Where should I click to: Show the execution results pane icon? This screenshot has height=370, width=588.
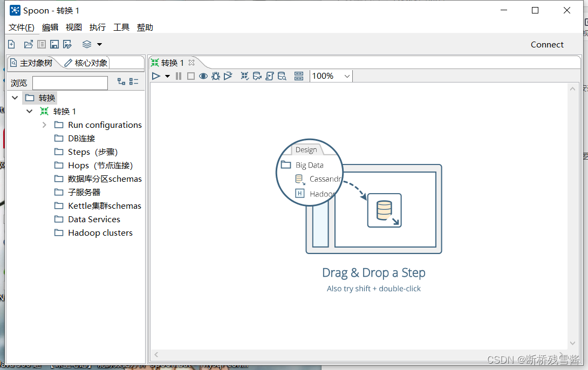click(x=299, y=76)
